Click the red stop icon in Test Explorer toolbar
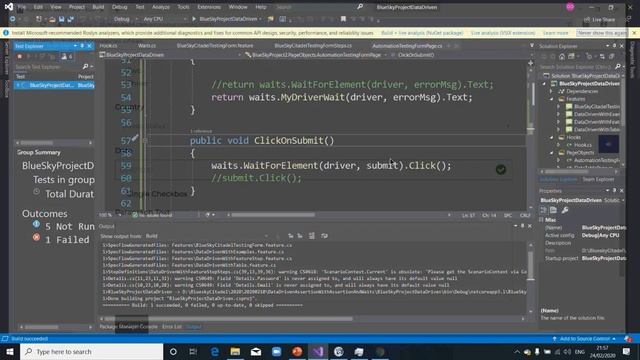640x360 pixels. pyautogui.click(x=19, y=56)
